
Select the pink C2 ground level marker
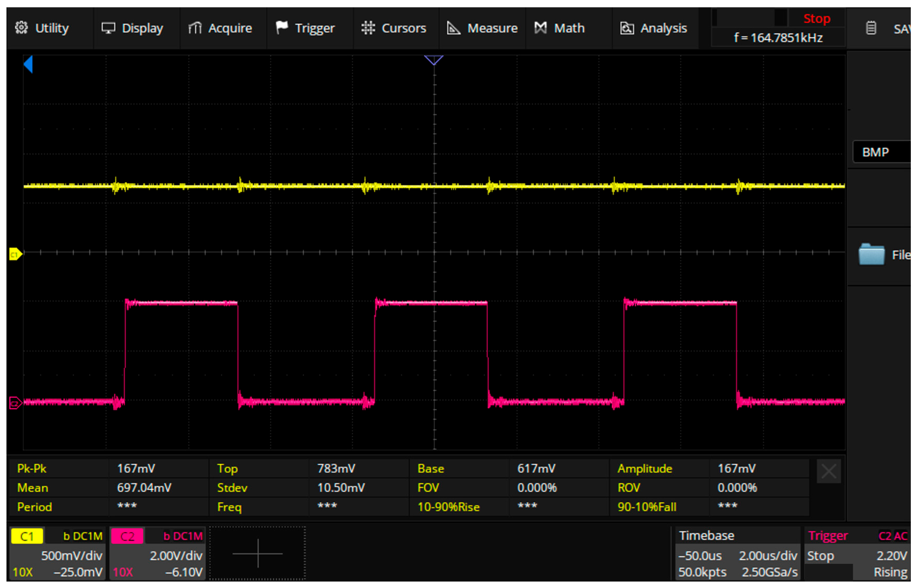15,403
